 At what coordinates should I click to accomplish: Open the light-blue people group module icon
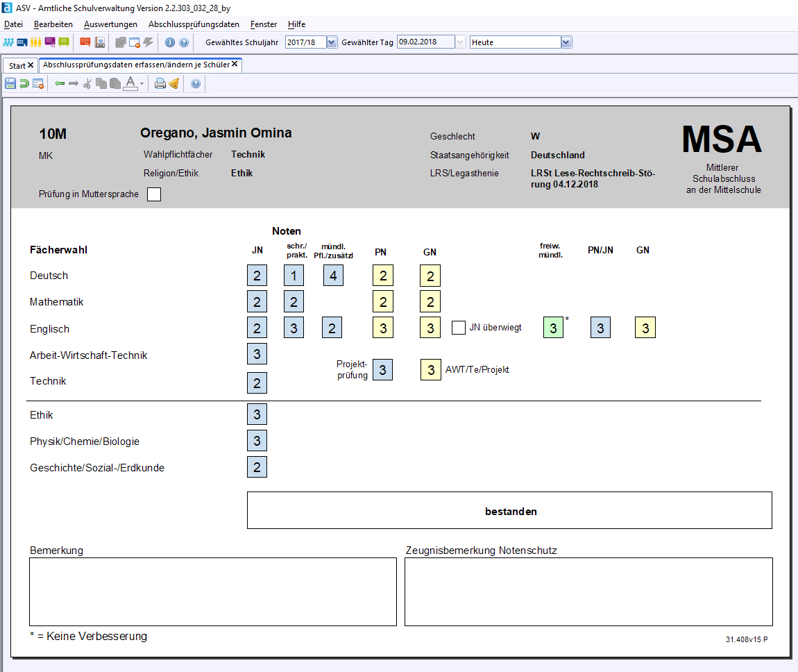click(8, 42)
